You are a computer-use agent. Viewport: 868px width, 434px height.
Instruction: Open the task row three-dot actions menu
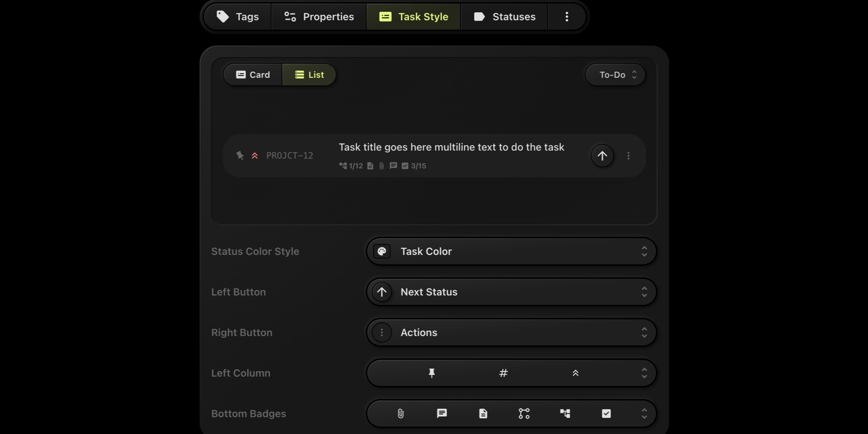(x=628, y=156)
